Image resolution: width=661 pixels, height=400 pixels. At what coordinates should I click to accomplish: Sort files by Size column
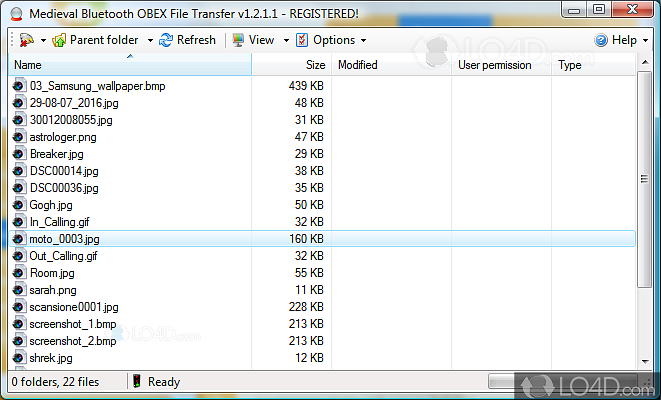coord(292,64)
